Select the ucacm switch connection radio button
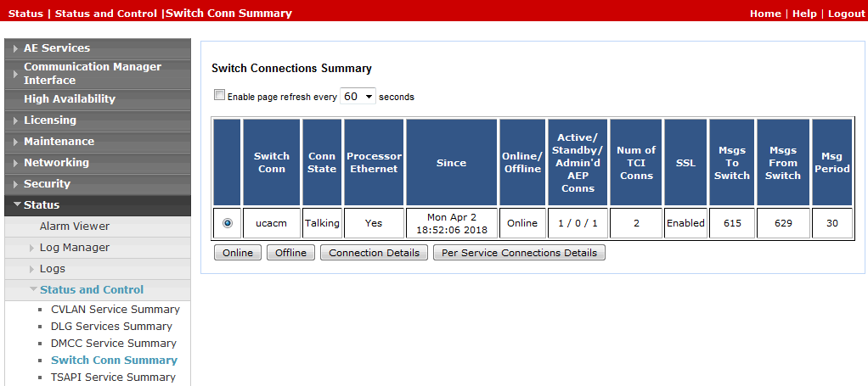The width and height of the screenshot is (868, 386). [228, 223]
